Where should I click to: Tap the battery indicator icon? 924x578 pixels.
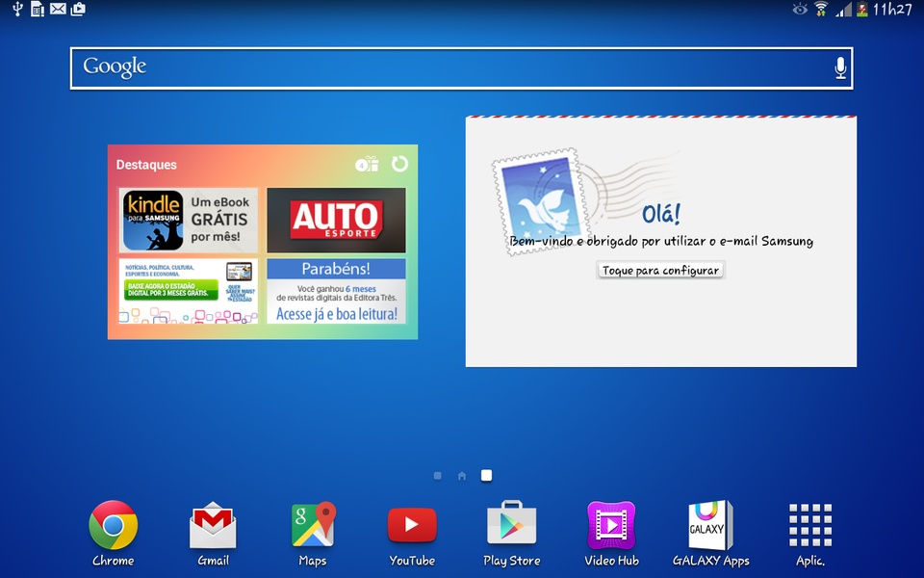862,9
